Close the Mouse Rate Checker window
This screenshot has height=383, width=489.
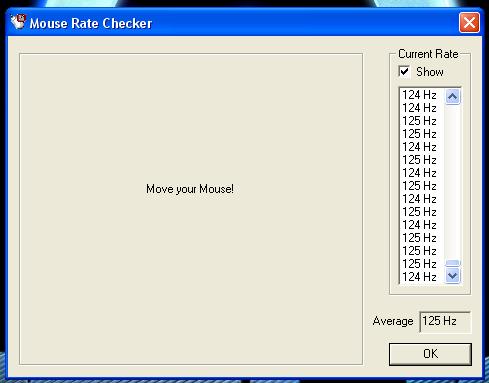point(469,23)
